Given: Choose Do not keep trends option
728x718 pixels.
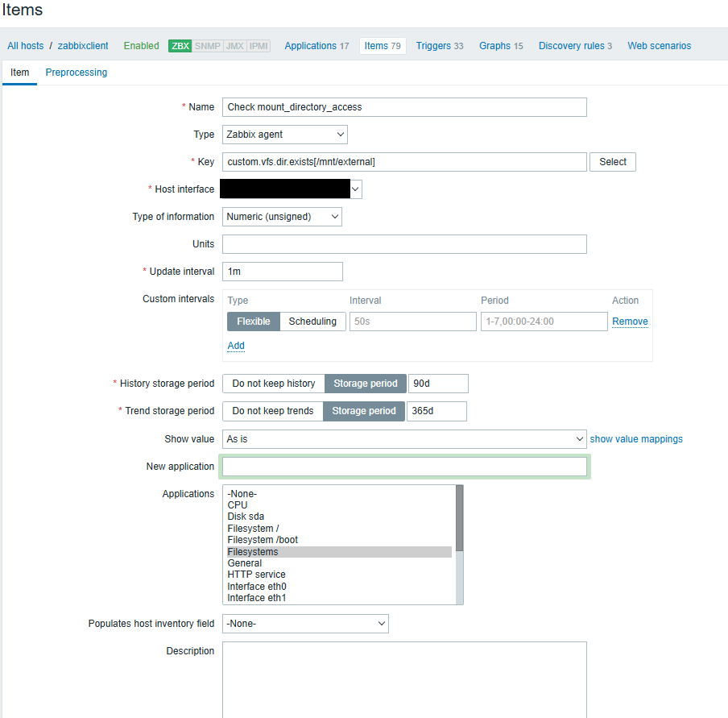Looking at the screenshot, I should pos(273,411).
